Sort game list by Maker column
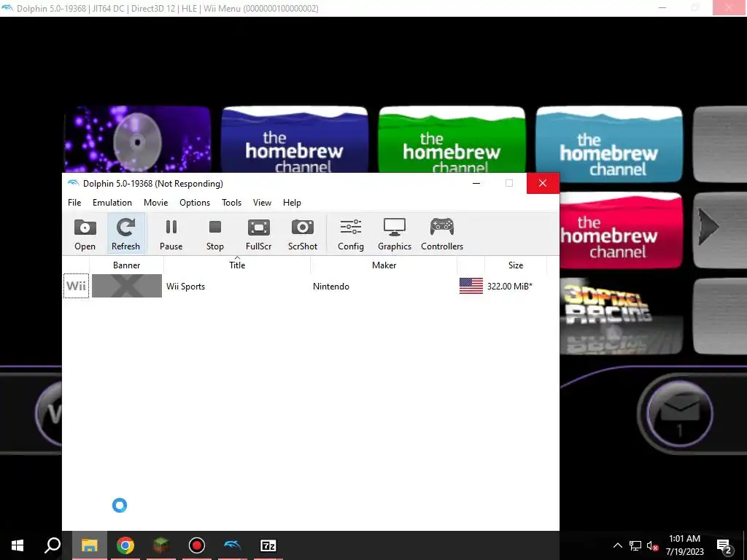 pos(384,265)
